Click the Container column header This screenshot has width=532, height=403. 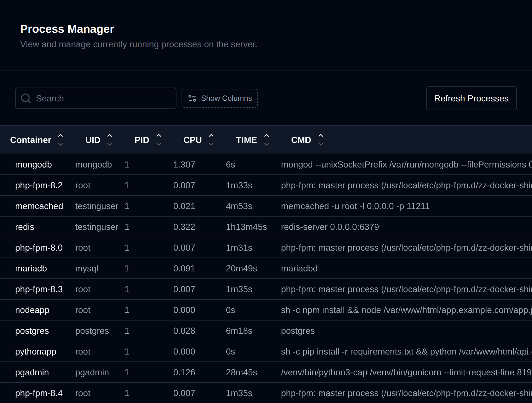pyautogui.click(x=31, y=140)
